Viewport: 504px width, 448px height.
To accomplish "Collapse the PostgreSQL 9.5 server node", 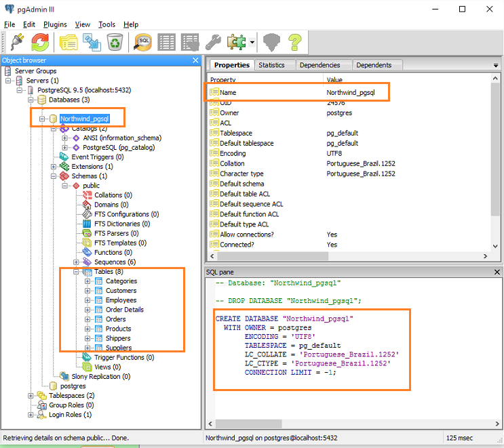I will pos(19,90).
